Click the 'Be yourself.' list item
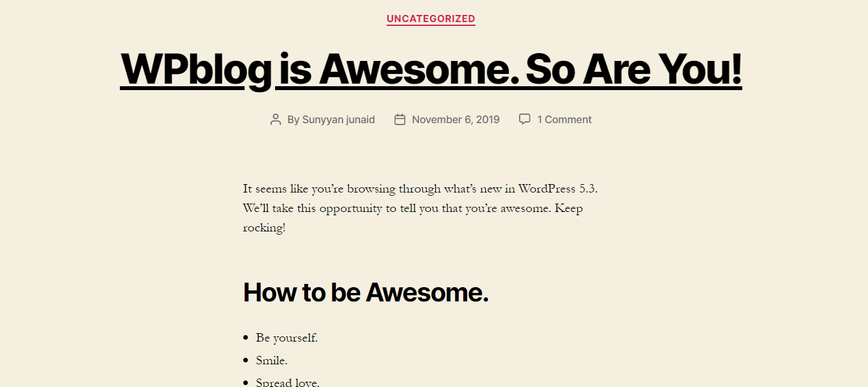The width and height of the screenshot is (868, 387). 287,338
